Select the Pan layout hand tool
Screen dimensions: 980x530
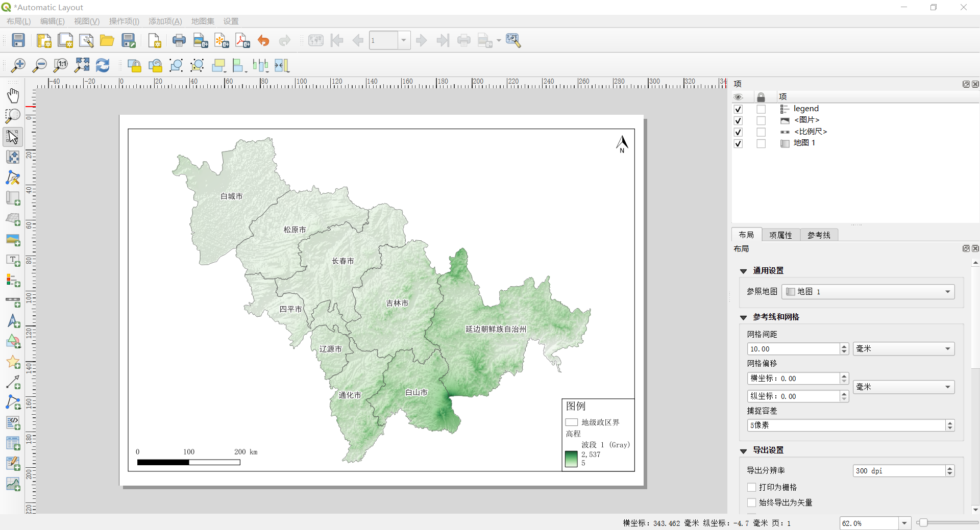[x=13, y=95]
